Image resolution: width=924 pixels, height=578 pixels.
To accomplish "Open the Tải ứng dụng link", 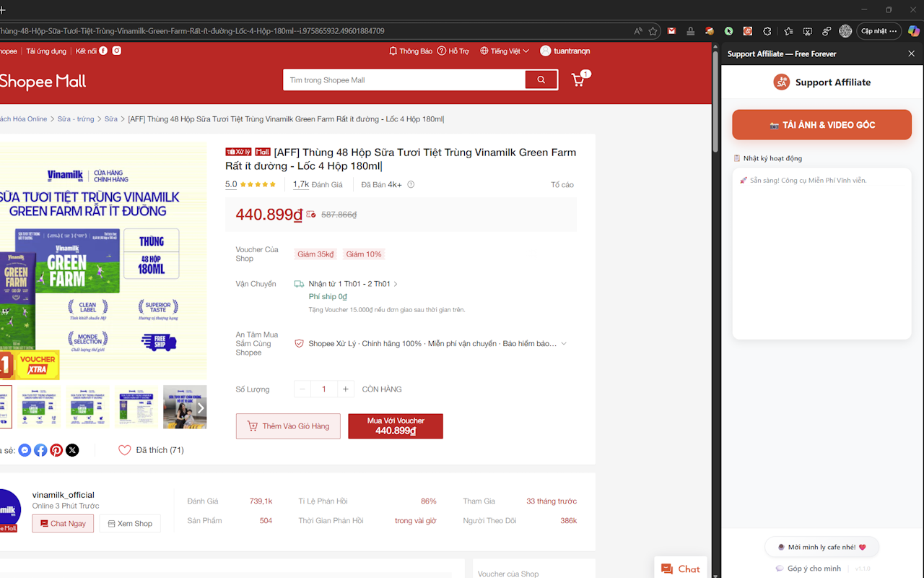I will click(x=46, y=51).
